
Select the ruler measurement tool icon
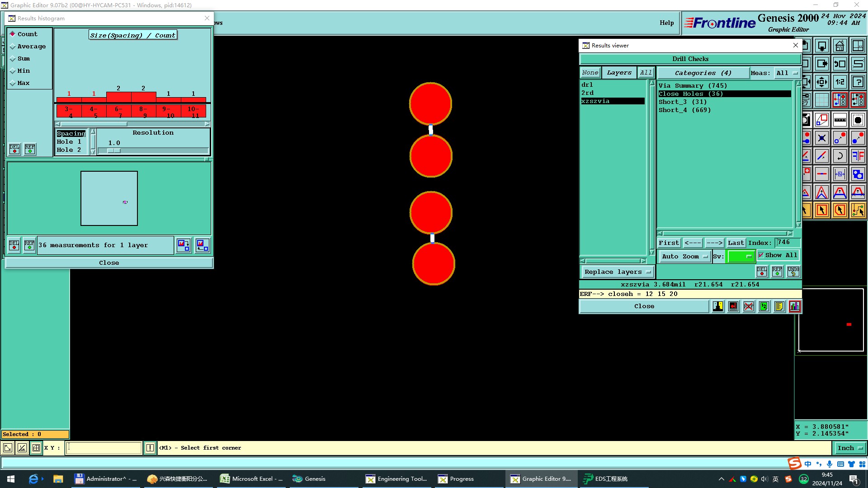[840, 120]
